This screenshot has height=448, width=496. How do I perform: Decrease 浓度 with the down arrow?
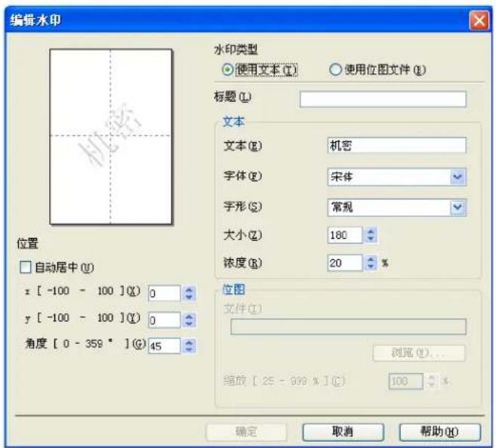pos(371,267)
